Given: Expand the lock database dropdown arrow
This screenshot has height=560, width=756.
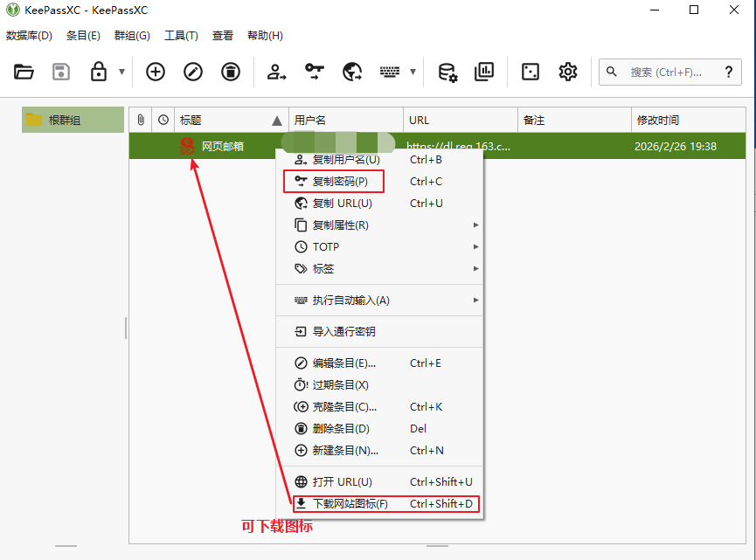Looking at the screenshot, I should click(x=122, y=72).
